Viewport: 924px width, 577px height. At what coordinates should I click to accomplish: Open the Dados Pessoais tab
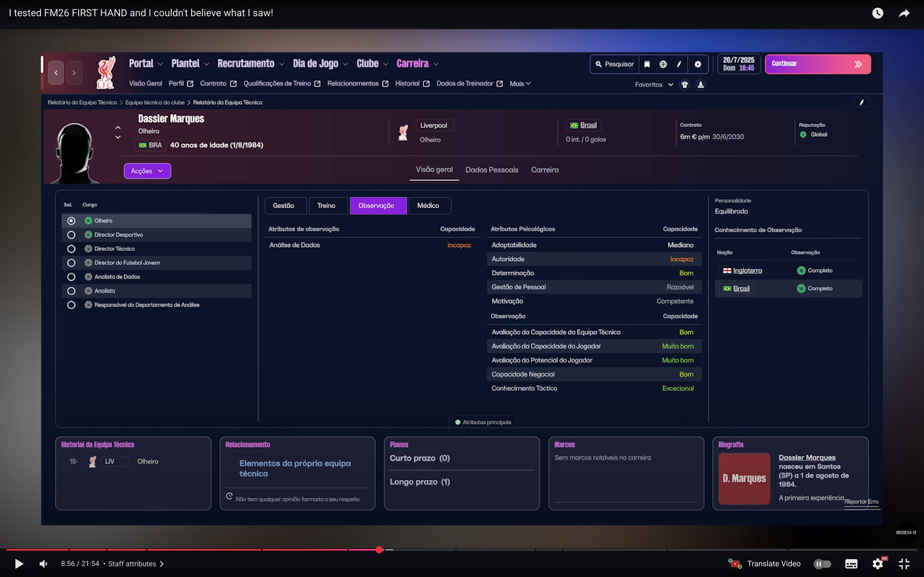pos(491,170)
